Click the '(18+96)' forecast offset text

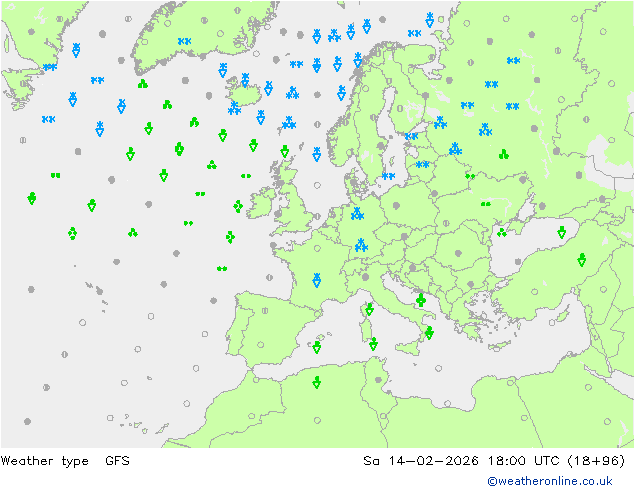596,460
